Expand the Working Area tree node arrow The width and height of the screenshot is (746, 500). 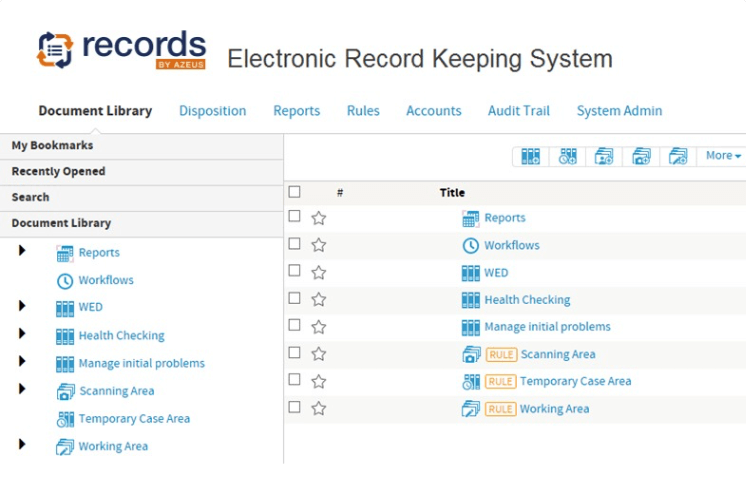[22, 444]
